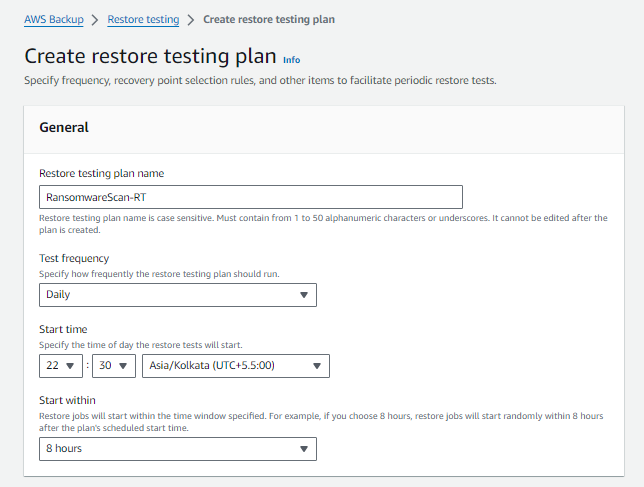Click the Create restore testing plan breadcrumb text
This screenshot has width=644, height=487.
click(x=269, y=19)
